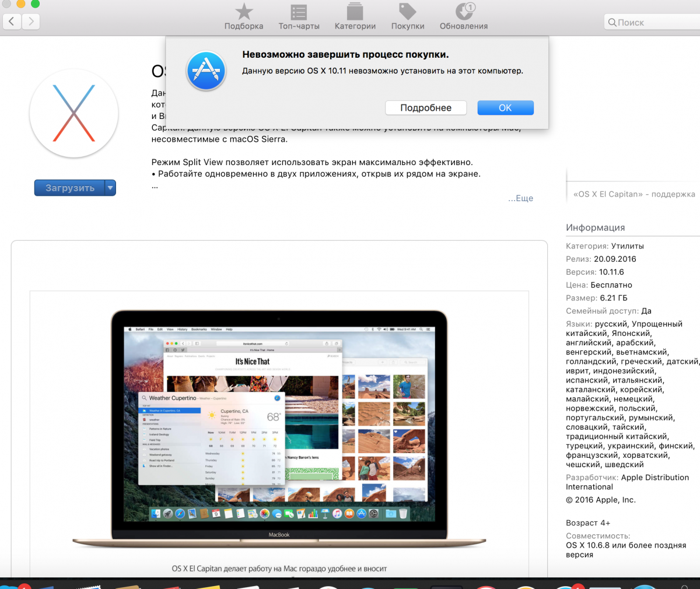This screenshot has width=700, height=589.
Task: Select the Режим Split View description line
Action: coord(312,162)
